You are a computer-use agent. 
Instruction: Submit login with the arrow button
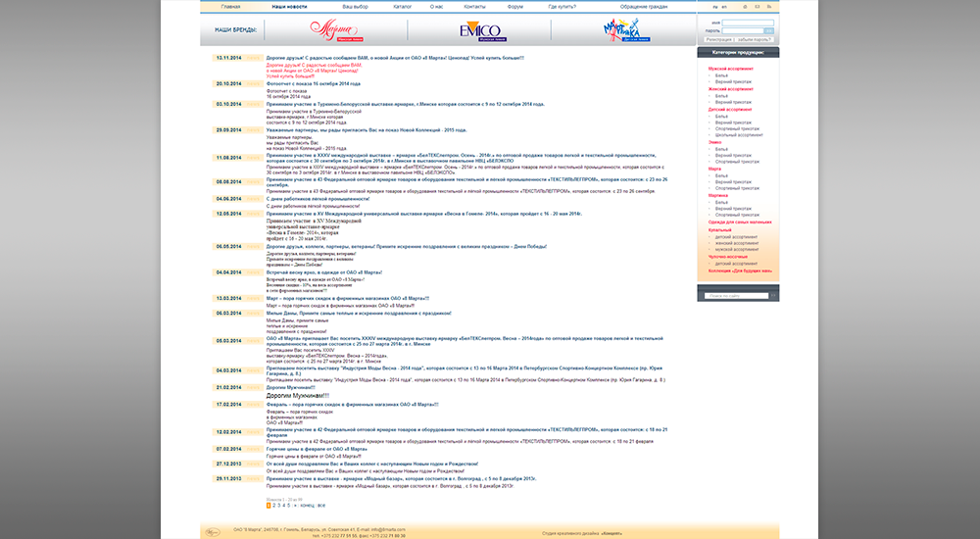(769, 30)
